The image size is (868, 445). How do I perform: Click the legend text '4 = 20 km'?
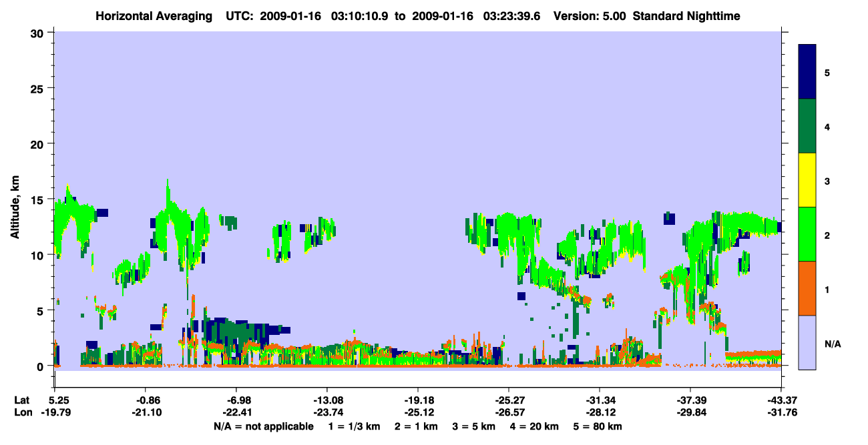coord(535,426)
